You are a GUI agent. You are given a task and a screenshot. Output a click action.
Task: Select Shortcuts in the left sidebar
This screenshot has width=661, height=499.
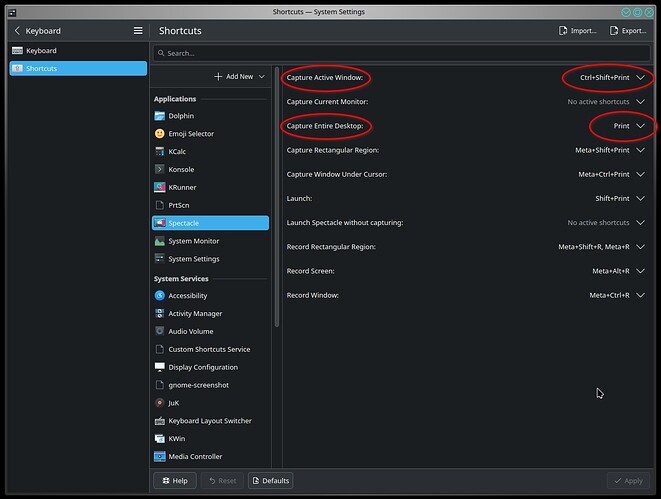click(78, 68)
